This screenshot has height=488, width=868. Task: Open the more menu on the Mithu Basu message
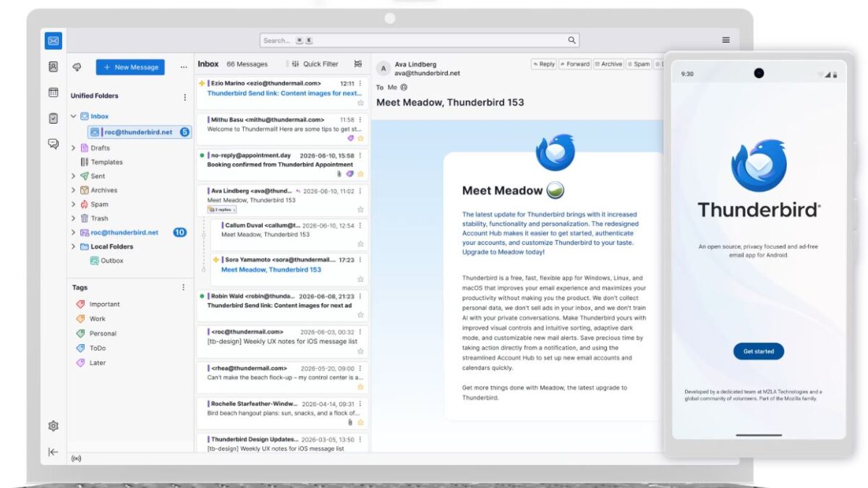click(360, 119)
